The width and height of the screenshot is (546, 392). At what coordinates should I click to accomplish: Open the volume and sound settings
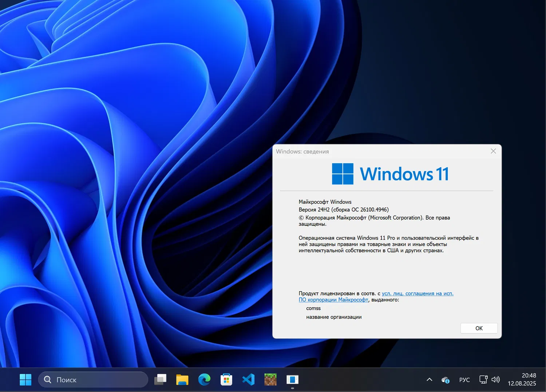tap(496, 379)
